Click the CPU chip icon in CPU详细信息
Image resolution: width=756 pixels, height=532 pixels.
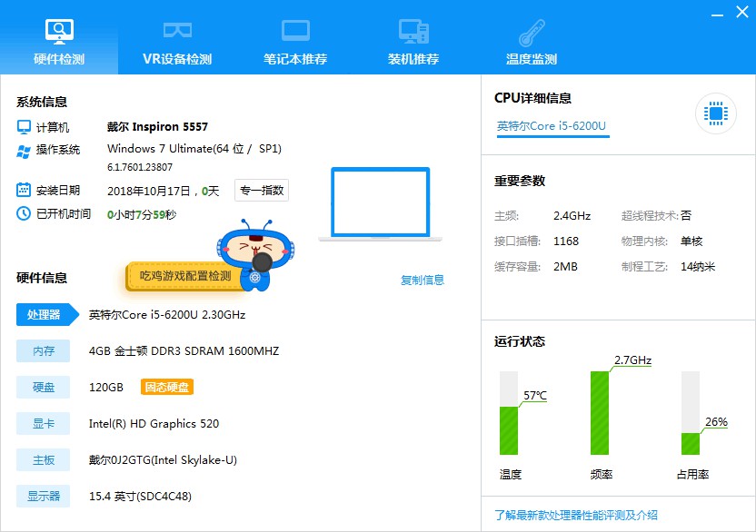[716, 113]
